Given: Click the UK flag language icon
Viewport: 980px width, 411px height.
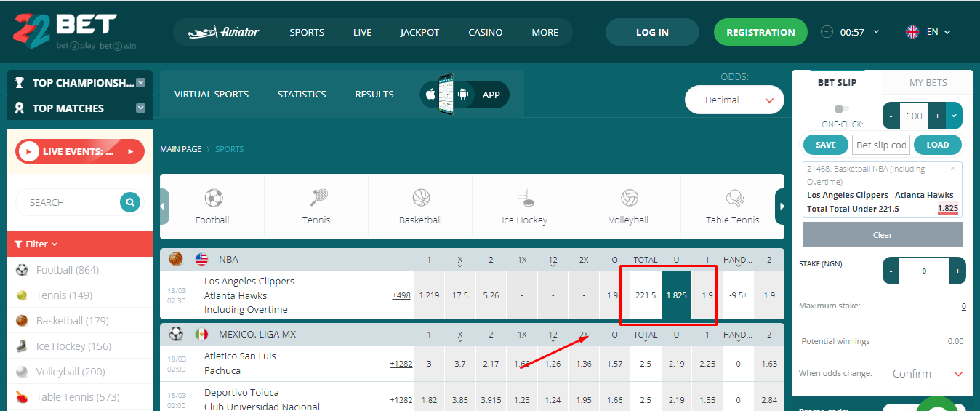Looking at the screenshot, I should click(912, 32).
